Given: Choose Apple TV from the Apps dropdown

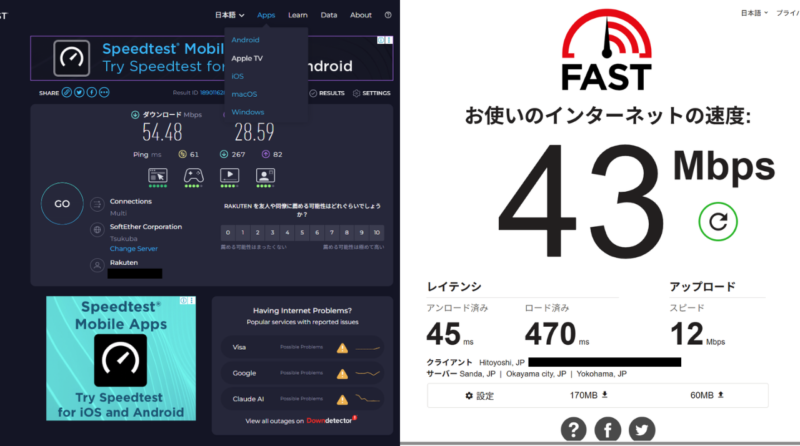Looking at the screenshot, I should 247,58.
